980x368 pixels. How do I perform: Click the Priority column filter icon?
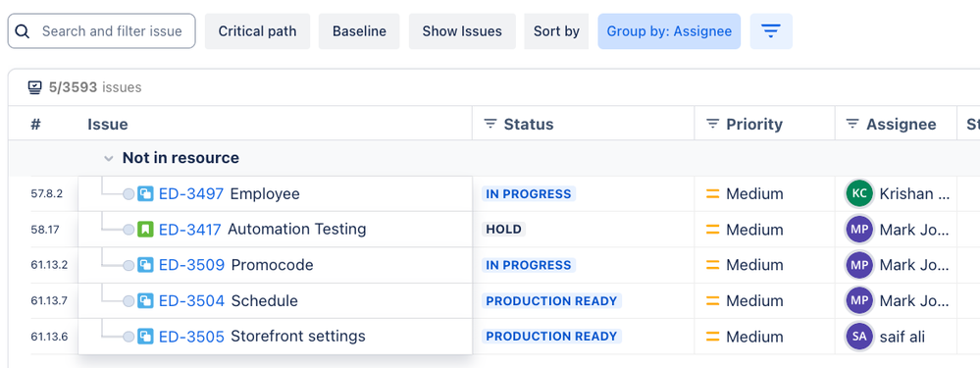tap(712, 125)
